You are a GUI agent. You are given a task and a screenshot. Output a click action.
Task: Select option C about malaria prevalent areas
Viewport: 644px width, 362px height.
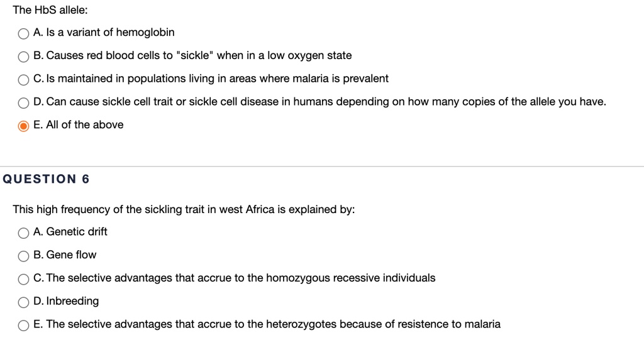(23, 79)
